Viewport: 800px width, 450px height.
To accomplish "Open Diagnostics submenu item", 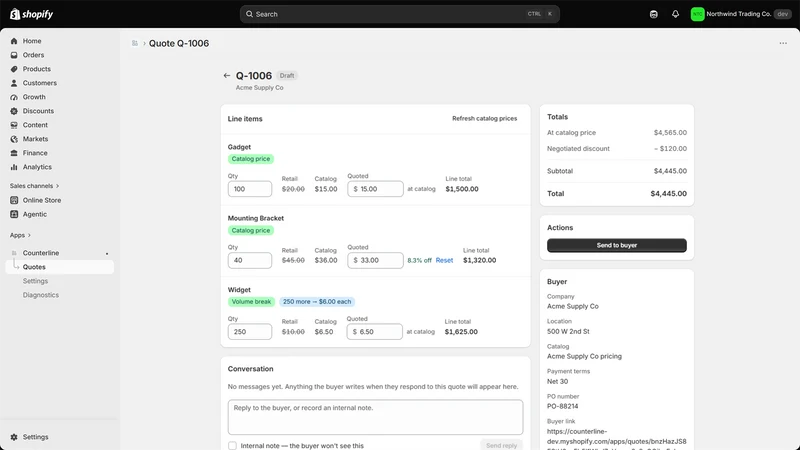I will coord(40,295).
